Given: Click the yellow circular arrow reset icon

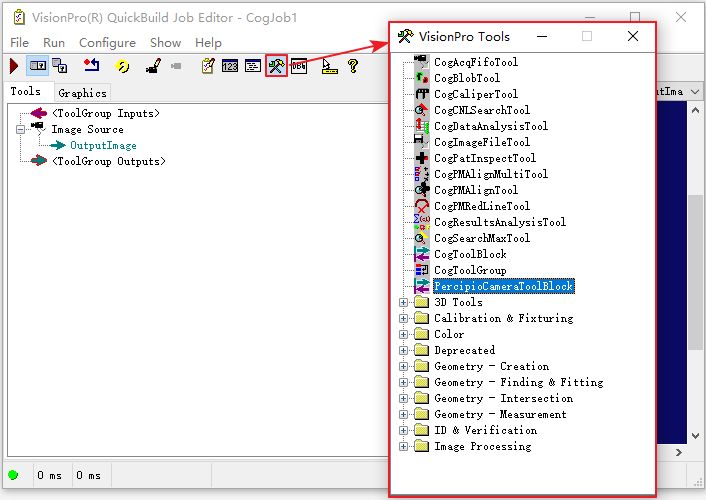Looking at the screenshot, I should click(122, 66).
